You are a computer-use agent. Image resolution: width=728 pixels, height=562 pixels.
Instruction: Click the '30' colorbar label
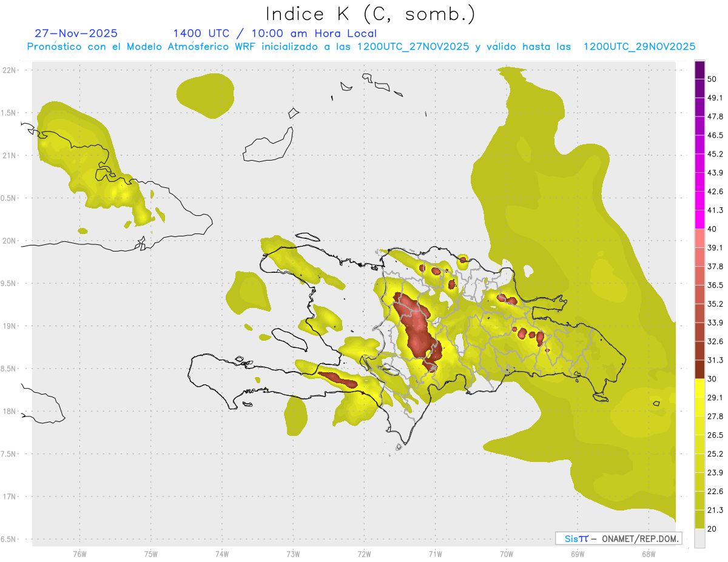[x=713, y=379]
